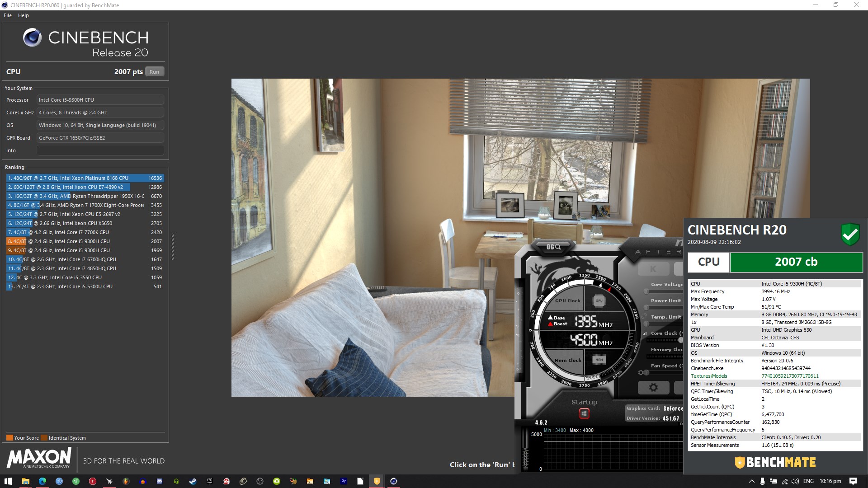Toggle fan speed auto gear icon
This screenshot has height=488, width=868.
pos(641,373)
